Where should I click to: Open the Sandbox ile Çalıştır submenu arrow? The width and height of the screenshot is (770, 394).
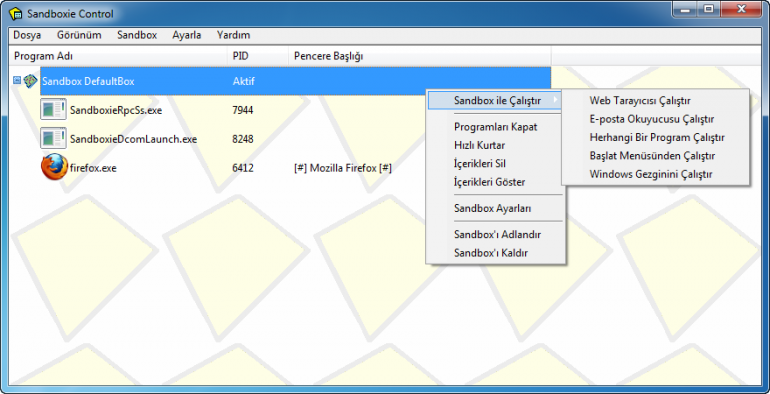coord(555,101)
